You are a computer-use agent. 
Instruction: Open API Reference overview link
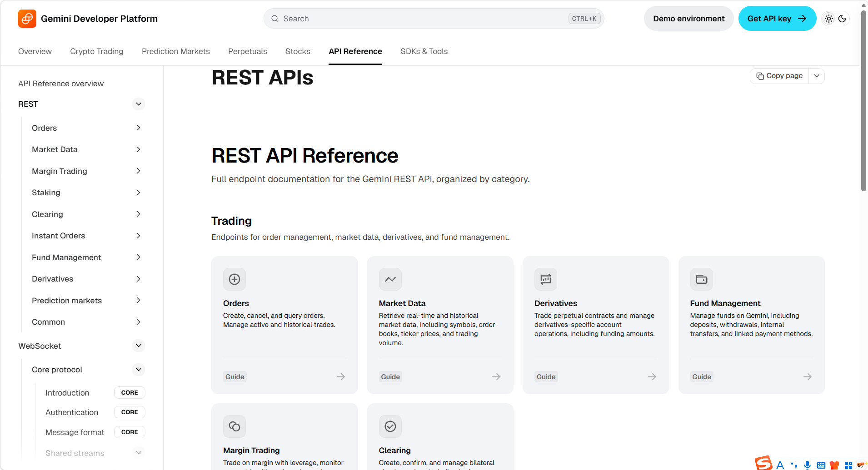tap(61, 84)
